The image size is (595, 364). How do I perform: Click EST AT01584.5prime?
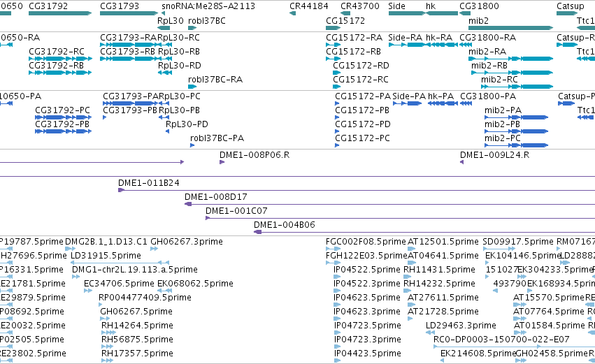pyautogui.click(x=549, y=326)
